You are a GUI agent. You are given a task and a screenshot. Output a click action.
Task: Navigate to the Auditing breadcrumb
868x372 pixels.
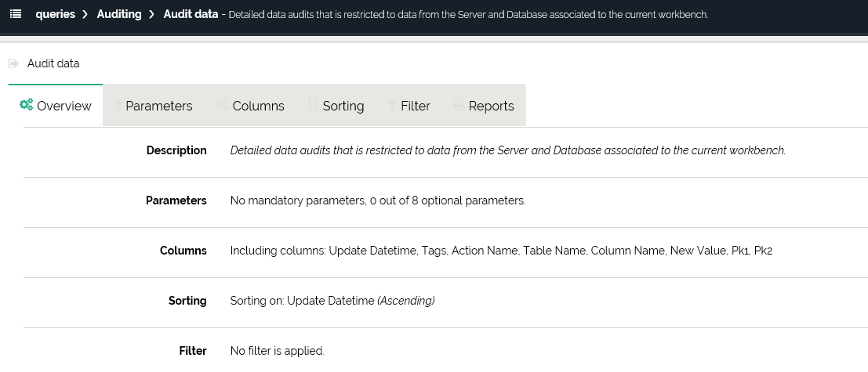pyautogui.click(x=119, y=14)
